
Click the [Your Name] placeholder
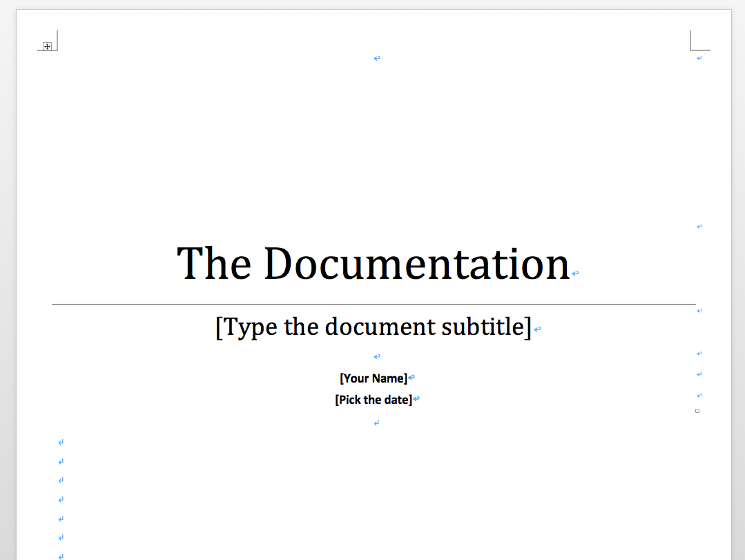pyautogui.click(x=374, y=378)
